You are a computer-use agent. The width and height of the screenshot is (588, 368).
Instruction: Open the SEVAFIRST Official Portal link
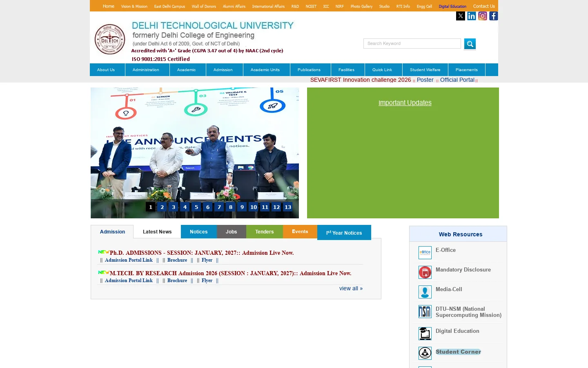(457, 80)
